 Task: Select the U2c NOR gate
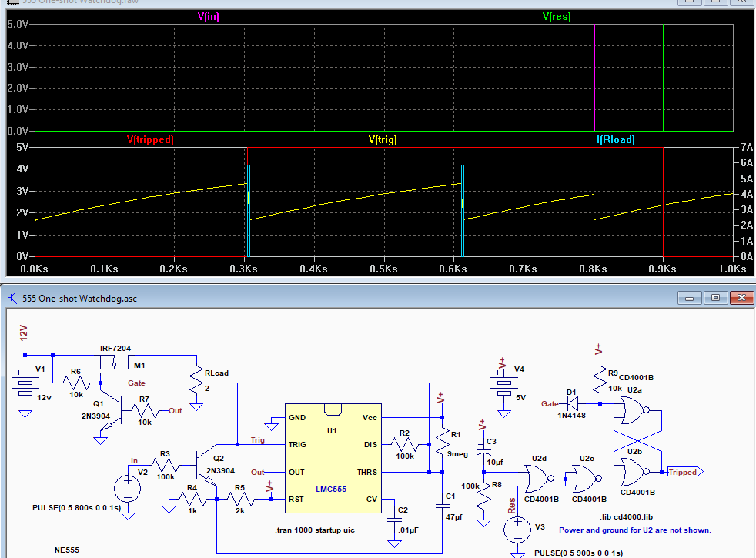pyautogui.click(x=587, y=479)
